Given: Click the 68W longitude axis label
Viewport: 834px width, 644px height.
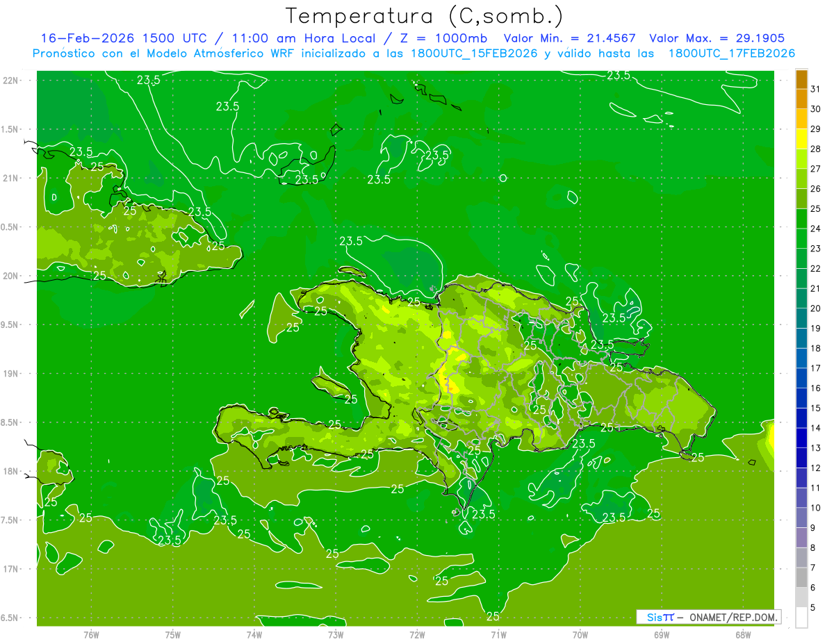Looking at the screenshot, I should [x=742, y=634].
